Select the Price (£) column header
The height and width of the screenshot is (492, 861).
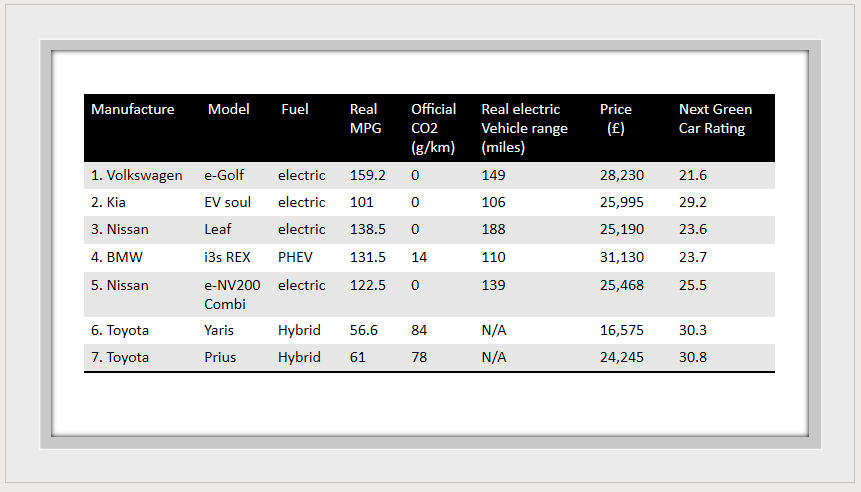click(x=616, y=118)
